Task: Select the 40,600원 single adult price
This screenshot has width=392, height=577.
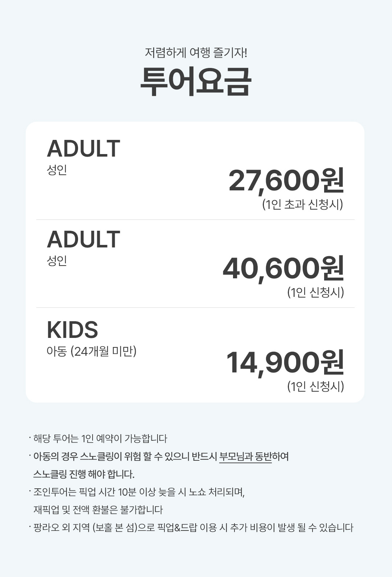Action: click(283, 269)
